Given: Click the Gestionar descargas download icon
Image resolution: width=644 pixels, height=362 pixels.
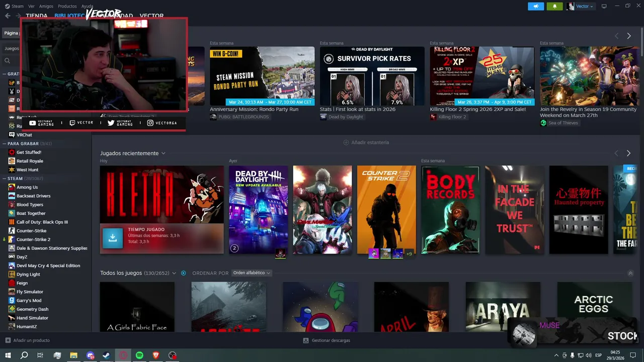Looking at the screenshot, I should pos(306,340).
